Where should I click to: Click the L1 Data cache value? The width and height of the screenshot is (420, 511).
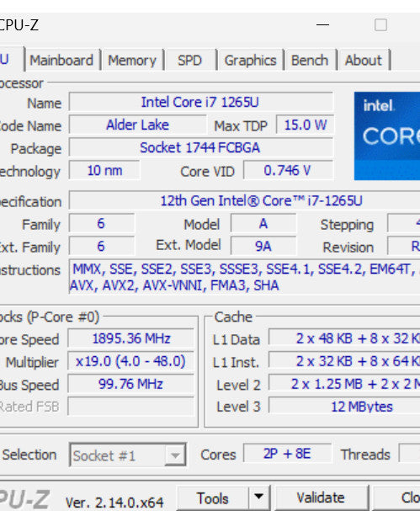coord(344,338)
